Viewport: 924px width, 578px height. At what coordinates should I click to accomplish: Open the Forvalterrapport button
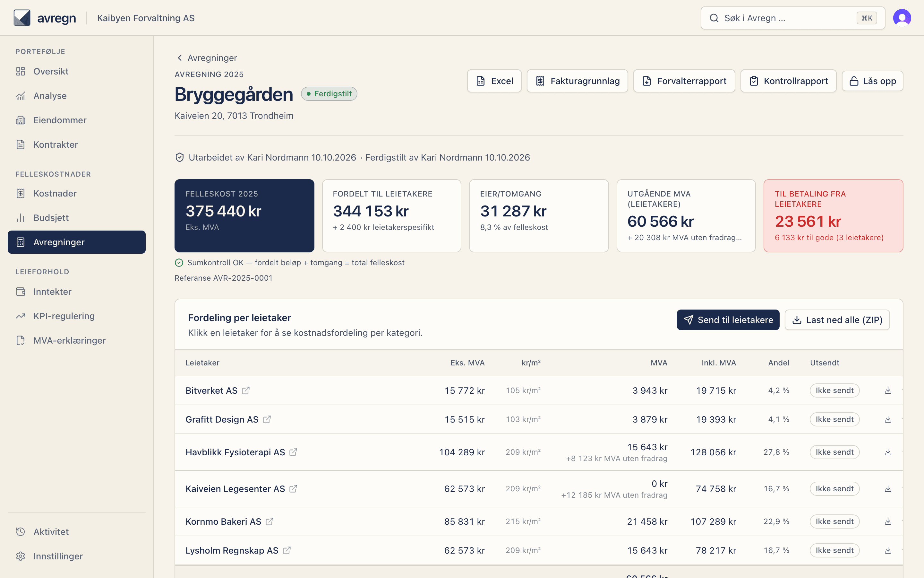684,81
